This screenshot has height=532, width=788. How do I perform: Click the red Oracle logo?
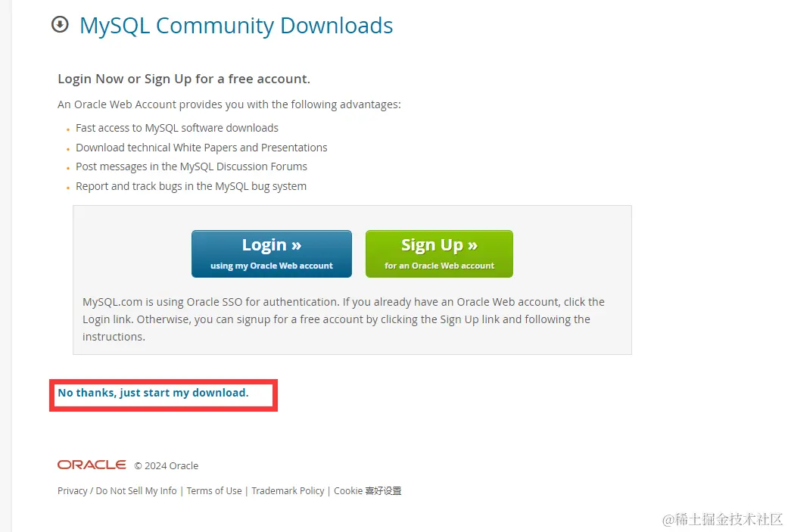[x=92, y=465]
